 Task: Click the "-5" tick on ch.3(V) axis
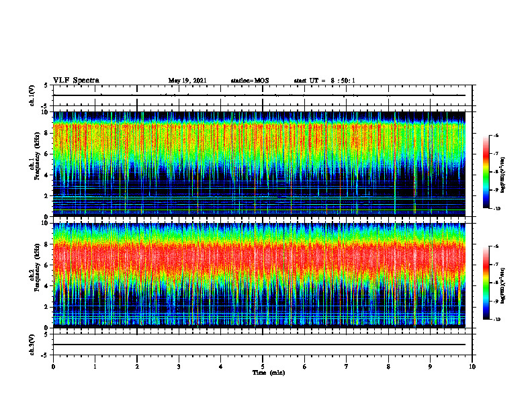tap(44, 355)
